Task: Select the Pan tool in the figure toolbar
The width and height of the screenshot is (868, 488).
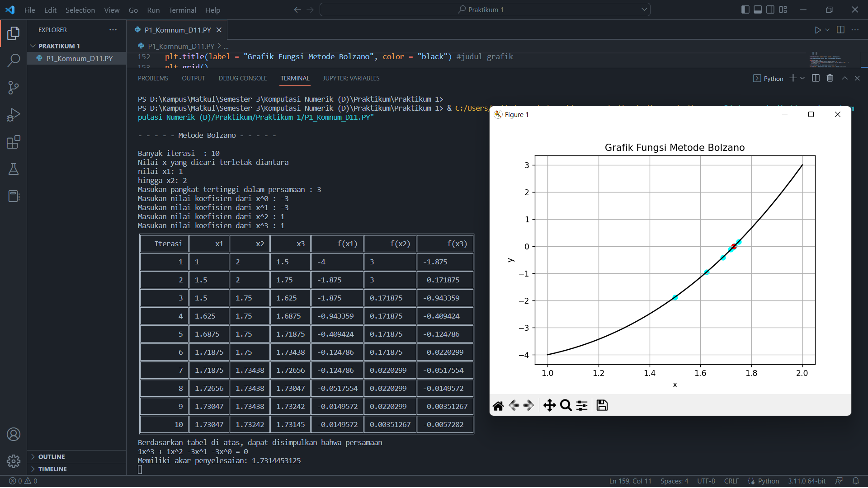Action: coord(550,405)
